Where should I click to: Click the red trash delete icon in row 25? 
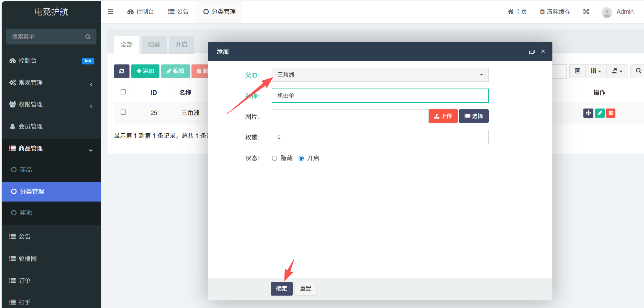click(611, 113)
